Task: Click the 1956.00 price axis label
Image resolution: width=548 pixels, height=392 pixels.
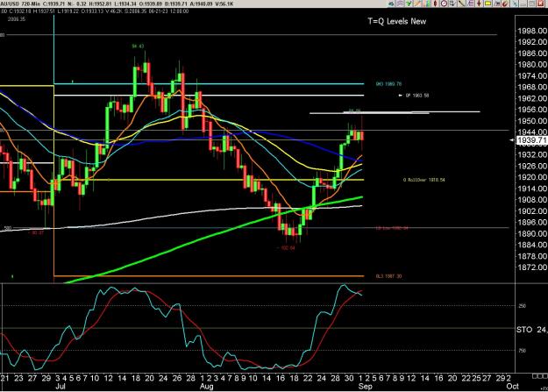Action: click(x=532, y=110)
